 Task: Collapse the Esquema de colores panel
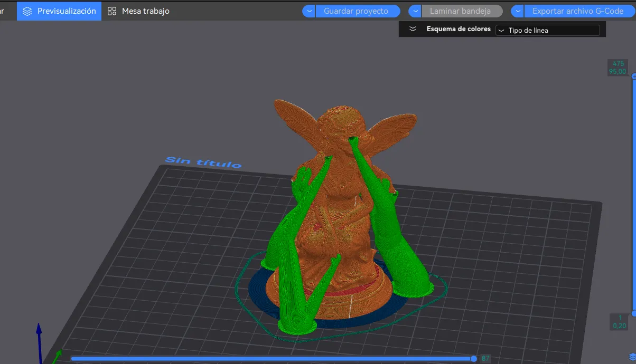click(x=413, y=29)
